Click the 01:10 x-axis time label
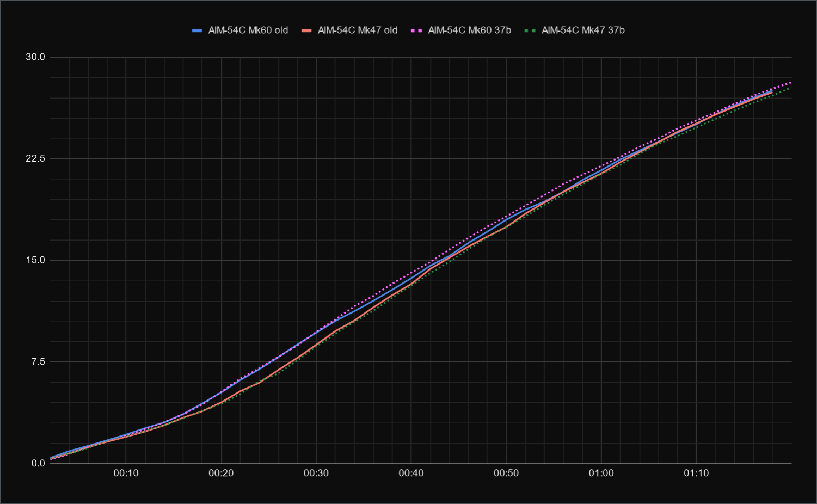Viewport: 817px width, 504px height. coord(696,474)
